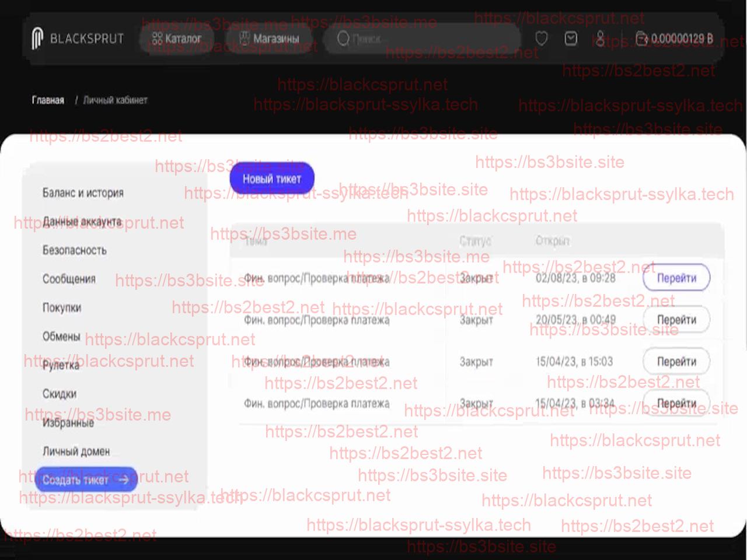This screenshot has width=747, height=560.
Task: Click the date 15/04/23, в 03:34
Action: point(575,403)
